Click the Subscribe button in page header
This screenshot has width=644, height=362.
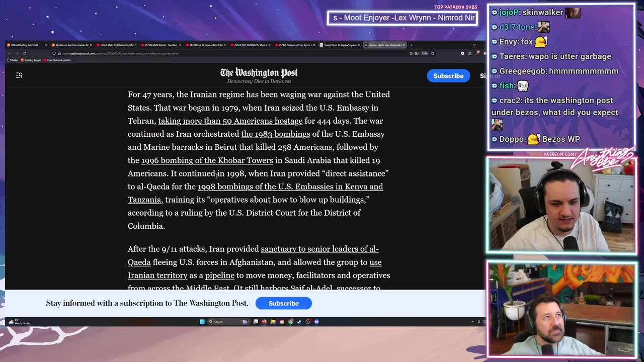coord(448,76)
